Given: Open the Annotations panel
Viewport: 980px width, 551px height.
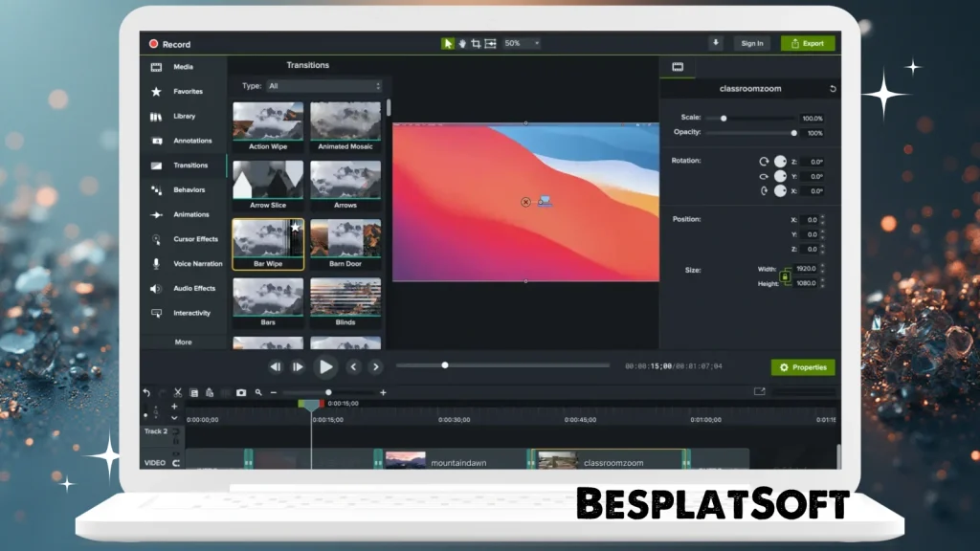Looking at the screenshot, I should (183, 141).
